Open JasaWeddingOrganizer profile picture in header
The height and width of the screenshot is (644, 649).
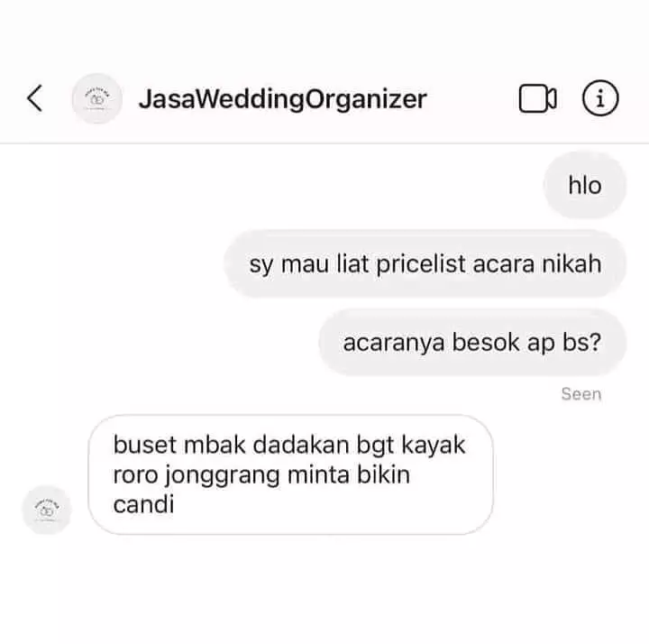pyautogui.click(x=96, y=98)
